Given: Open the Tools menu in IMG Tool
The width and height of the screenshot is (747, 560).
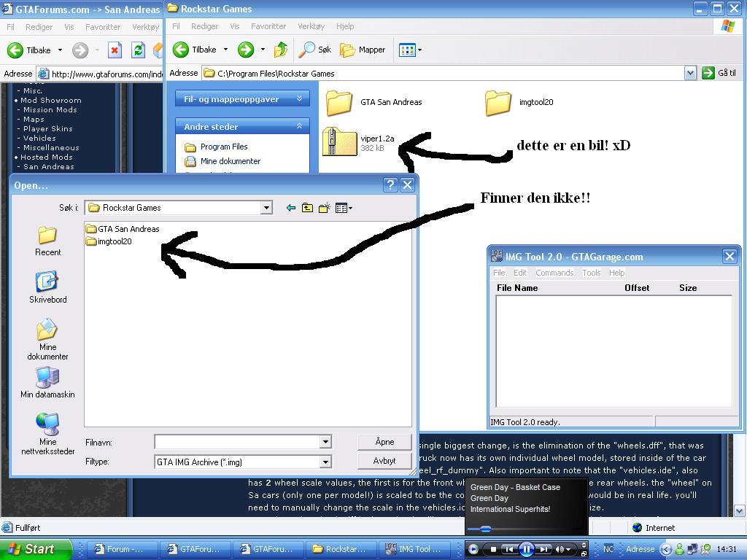Looking at the screenshot, I should coord(591,273).
